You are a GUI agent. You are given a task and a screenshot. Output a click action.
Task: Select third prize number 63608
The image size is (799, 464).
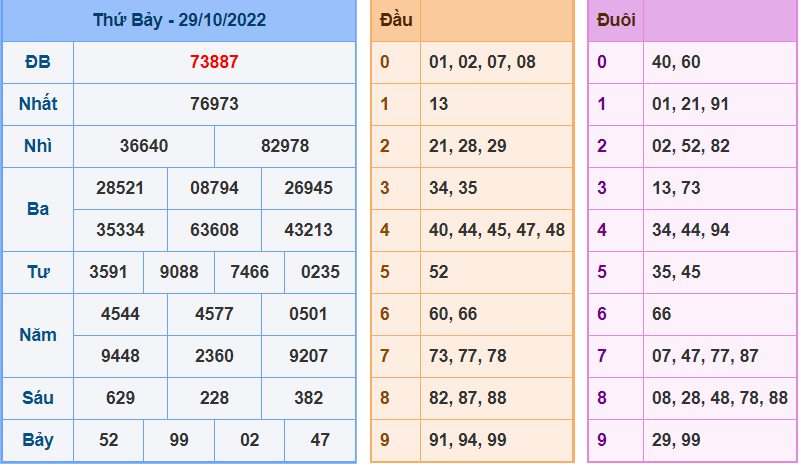pos(214,230)
